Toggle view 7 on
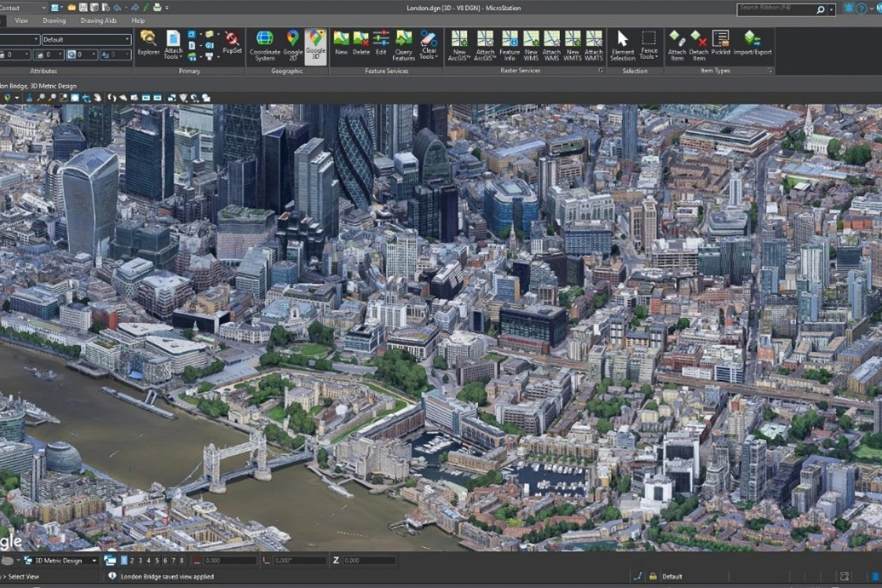 point(173,561)
